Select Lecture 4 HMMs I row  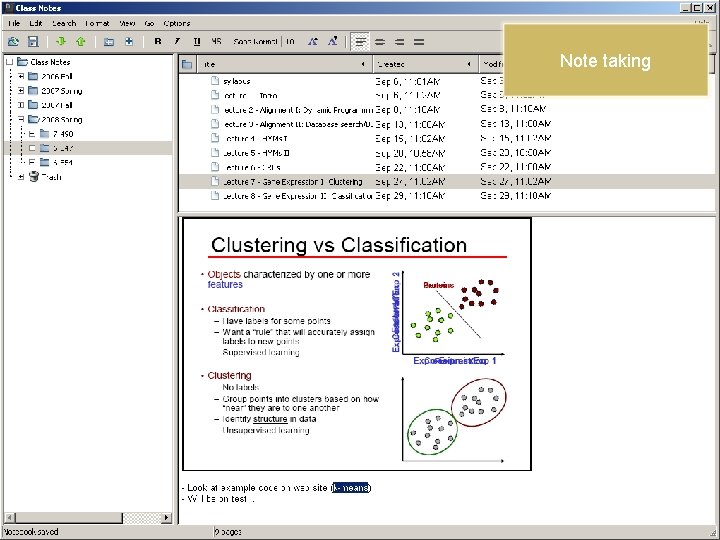446,138
